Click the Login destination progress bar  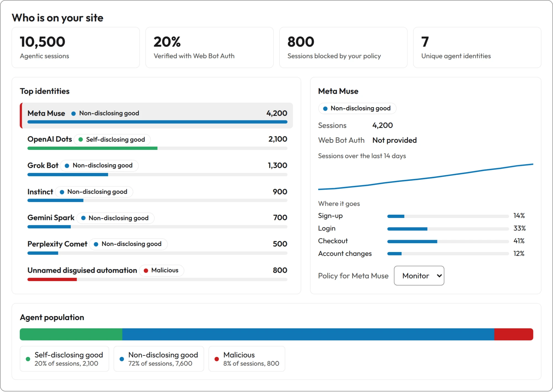tap(448, 229)
